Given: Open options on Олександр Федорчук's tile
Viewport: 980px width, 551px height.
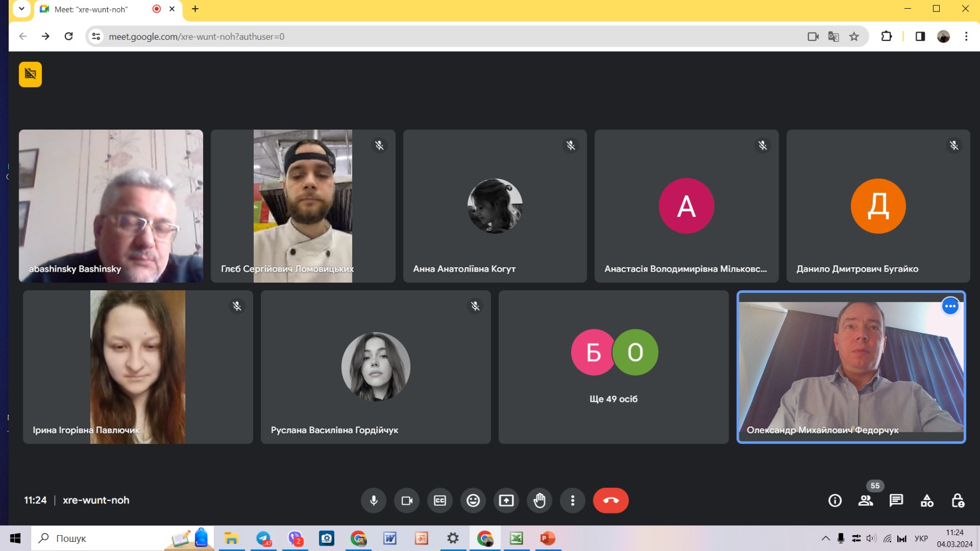Looking at the screenshot, I should 950,307.
